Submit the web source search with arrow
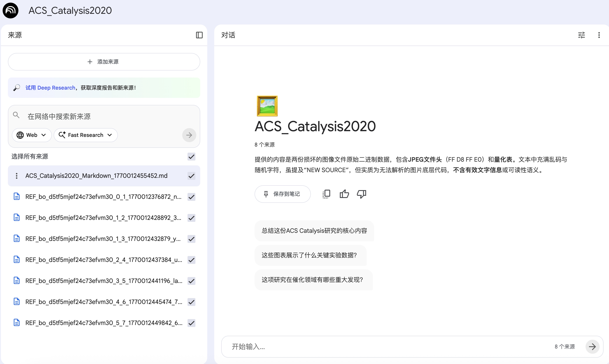This screenshot has height=364, width=609. coord(189,135)
